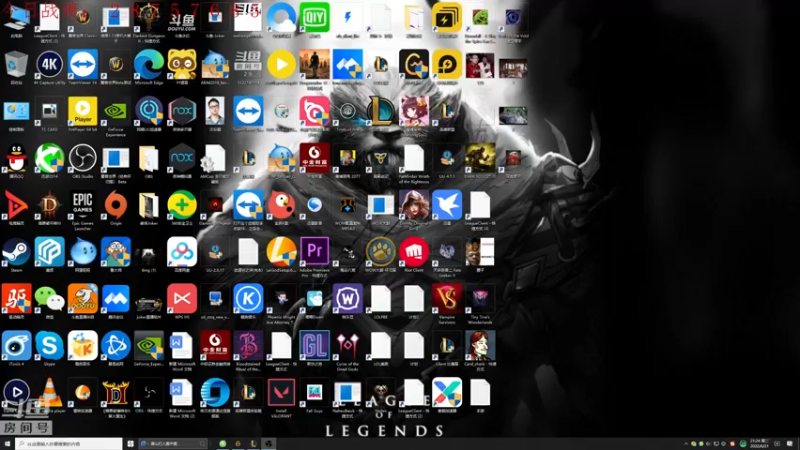Launch the Fall Guys shortcut
The height and width of the screenshot is (450, 800).
[314, 393]
